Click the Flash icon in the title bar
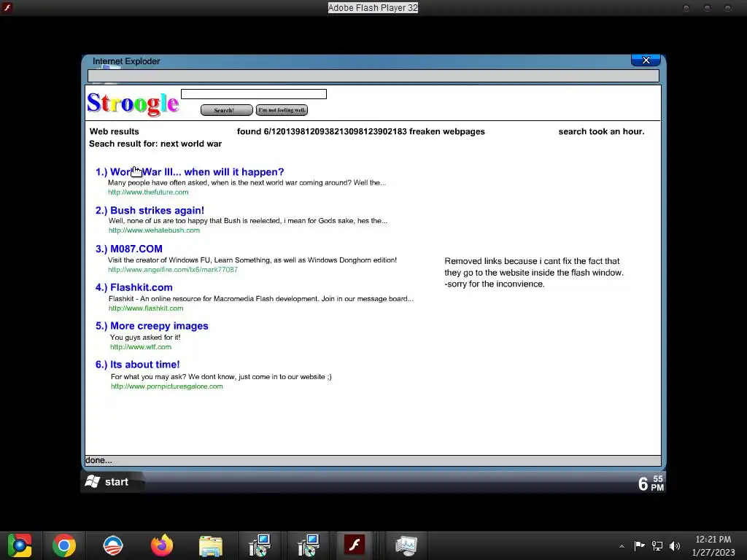747x560 pixels. 7,7
